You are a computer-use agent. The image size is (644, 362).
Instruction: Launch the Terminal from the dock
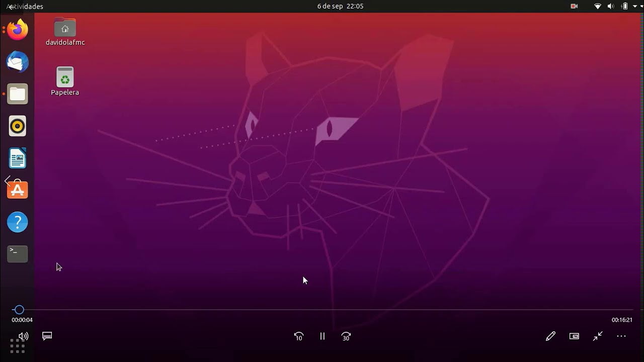[x=18, y=253]
